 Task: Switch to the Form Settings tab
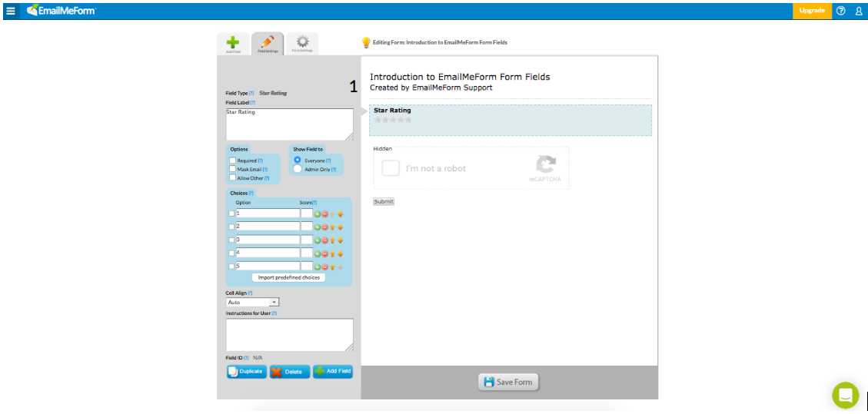pos(302,44)
